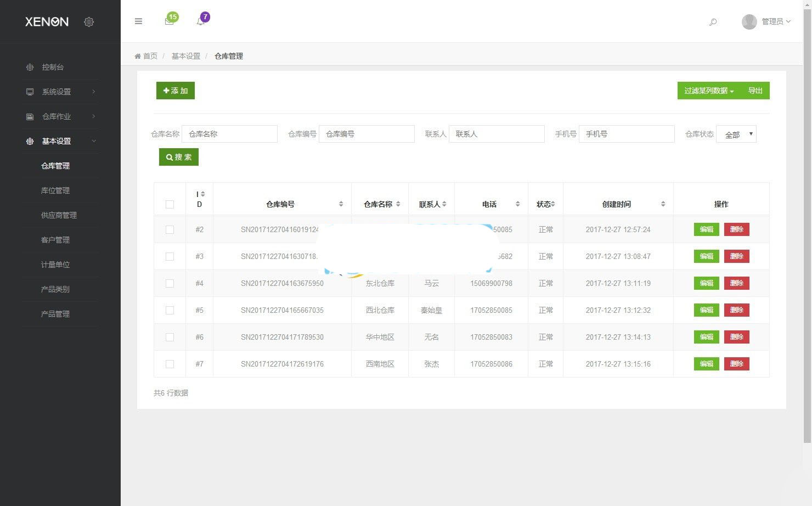Click the 编辑 button for row #5
Viewport: 812px width, 506px height.
coord(706,310)
